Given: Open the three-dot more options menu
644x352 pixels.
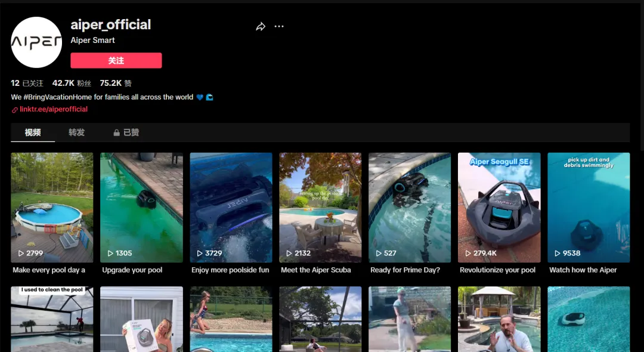Looking at the screenshot, I should (279, 27).
